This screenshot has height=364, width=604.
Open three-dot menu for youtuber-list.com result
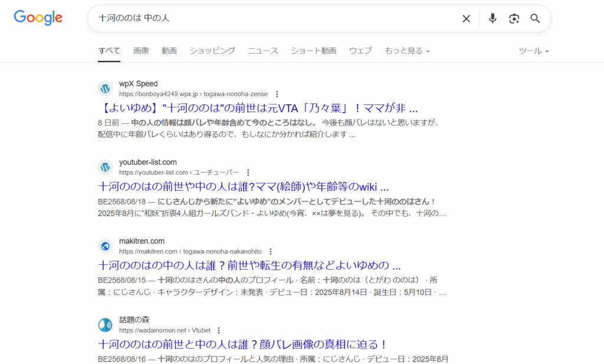[248, 172]
